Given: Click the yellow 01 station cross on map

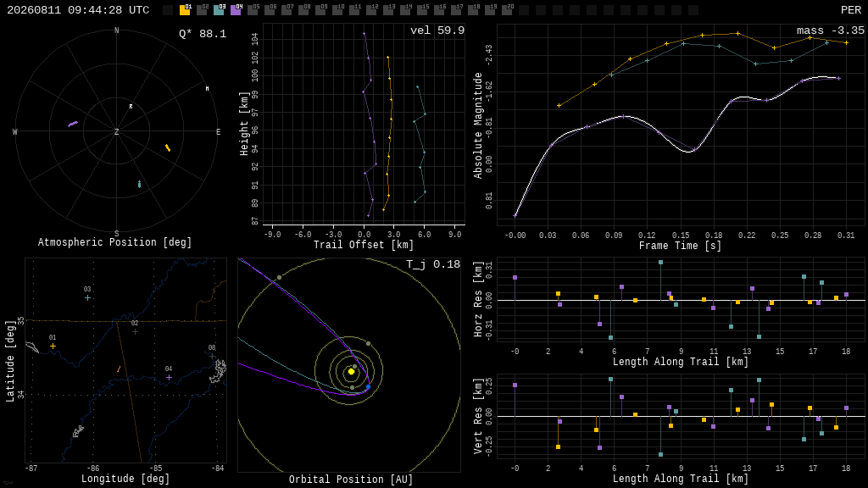Looking at the screenshot, I should click(x=53, y=346).
